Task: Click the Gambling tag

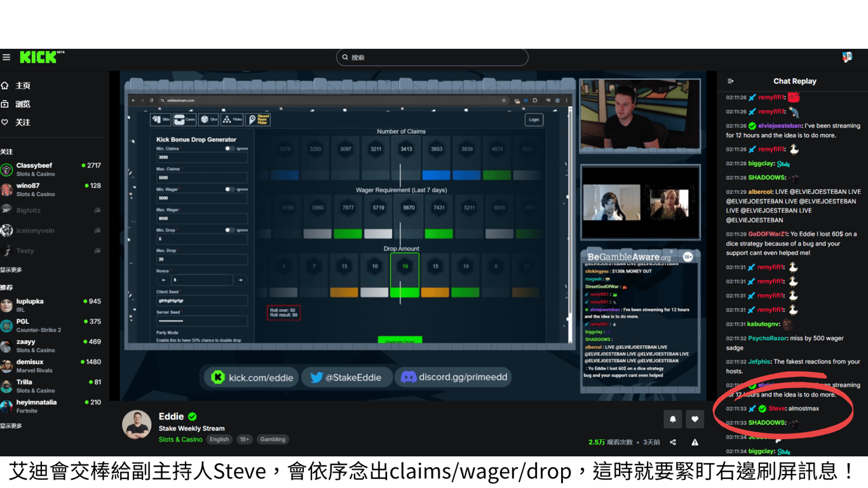Action: pos(273,439)
